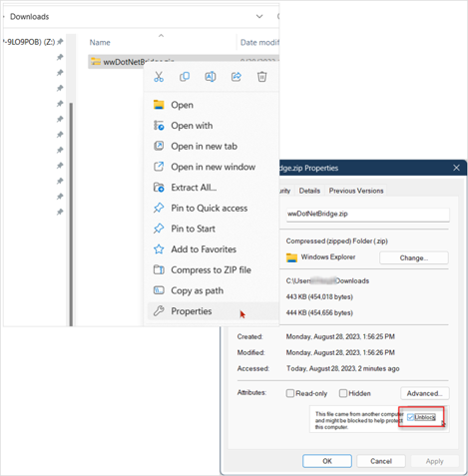Switch to the Previous Versions tab
The image size is (468, 476).
[356, 191]
